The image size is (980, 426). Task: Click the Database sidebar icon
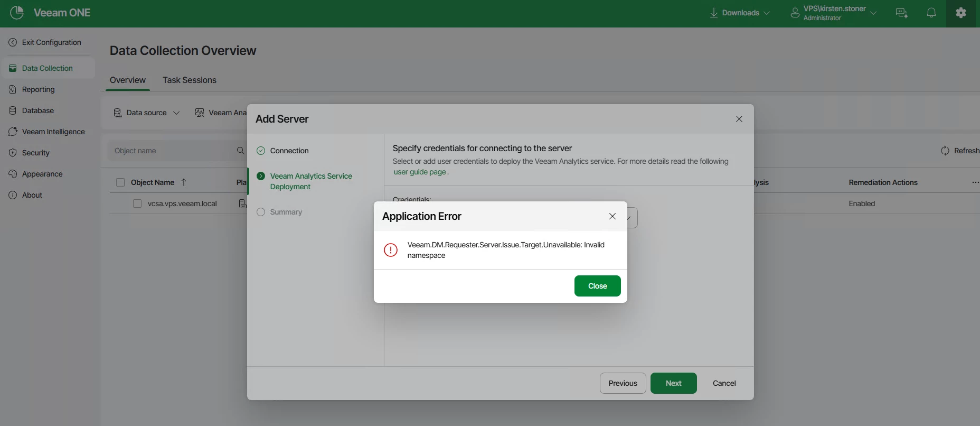pos(13,110)
